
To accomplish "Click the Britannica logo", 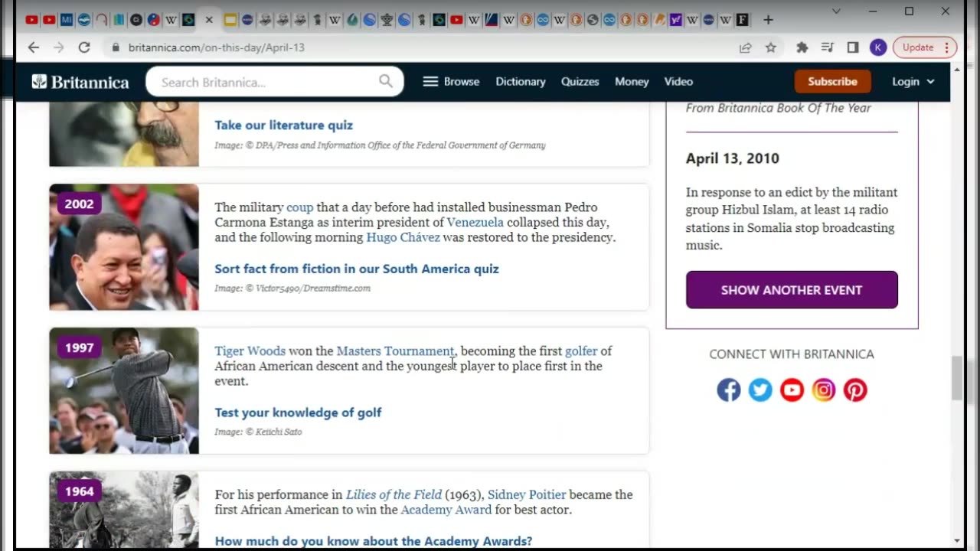I will [x=80, y=82].
